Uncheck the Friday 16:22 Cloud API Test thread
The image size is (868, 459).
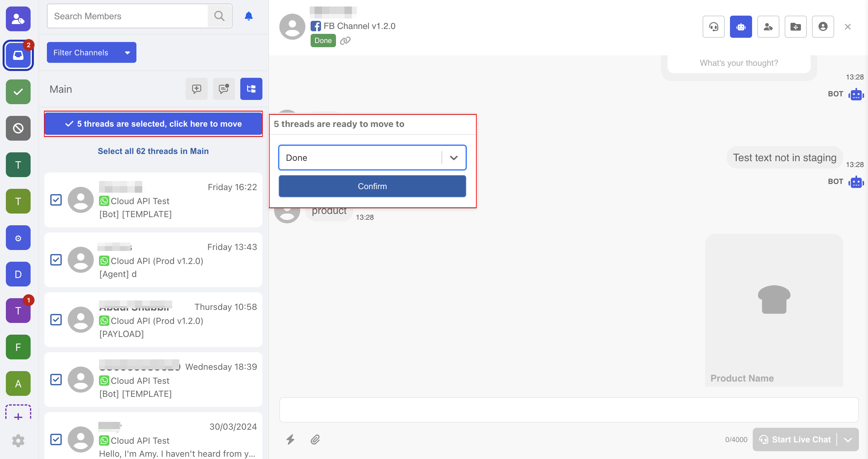pos(56,200)
